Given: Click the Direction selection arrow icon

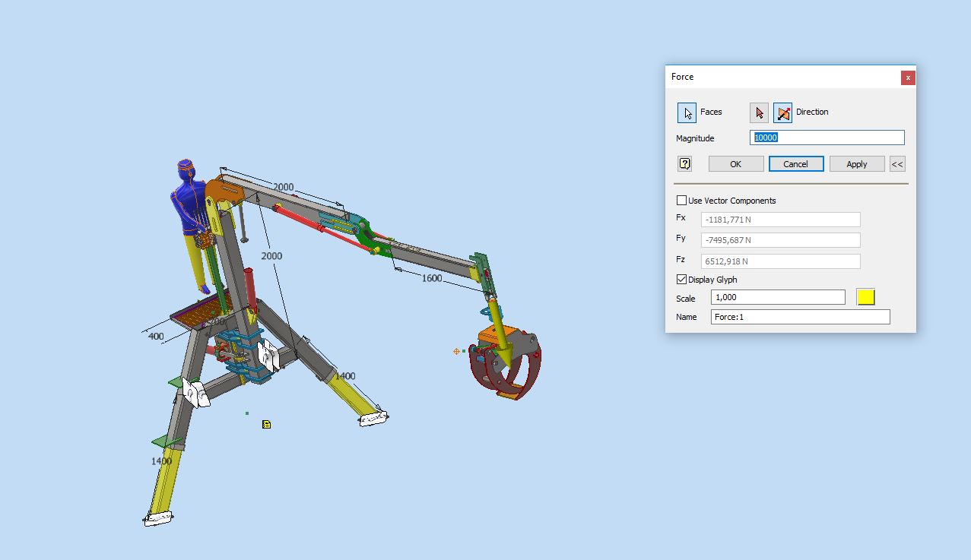Looking at the screenshot, I should pyautogui.click(x=759, y=112).
